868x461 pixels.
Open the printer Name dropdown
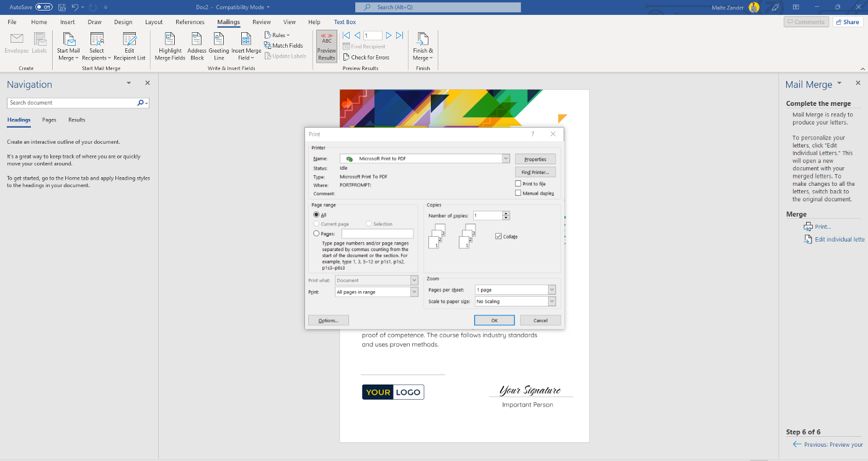[x=505, y=158]
